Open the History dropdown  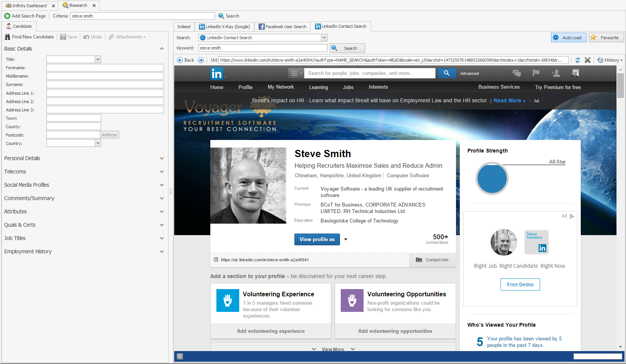pyautogui.click(x=610, y=60)
